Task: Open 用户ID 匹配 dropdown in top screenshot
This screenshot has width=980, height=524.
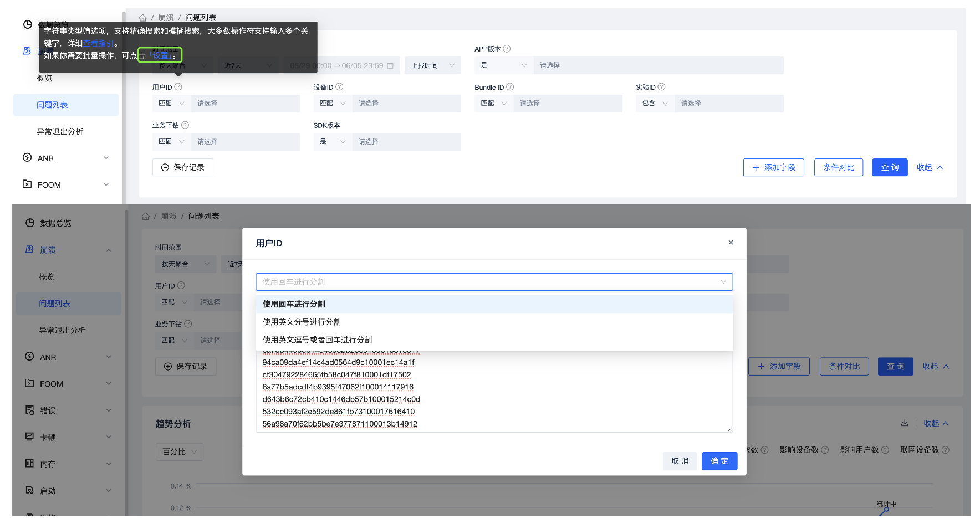Action: (x=172, y=104)
